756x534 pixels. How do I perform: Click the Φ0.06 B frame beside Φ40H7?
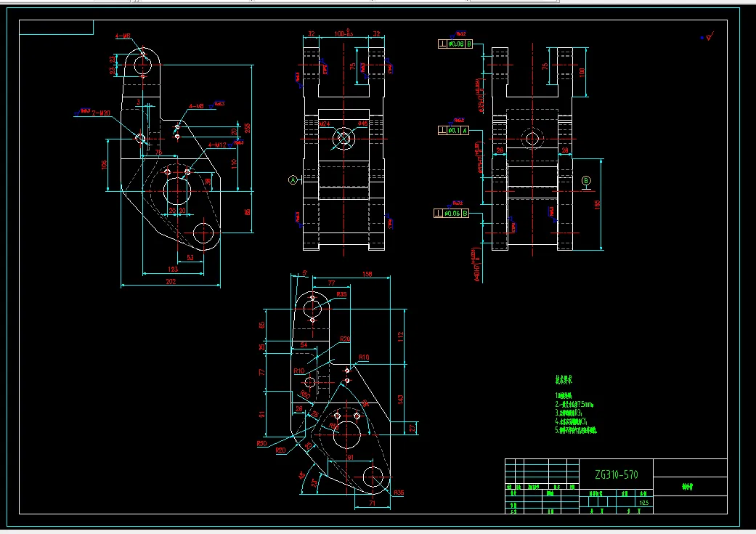pos(451,213)
